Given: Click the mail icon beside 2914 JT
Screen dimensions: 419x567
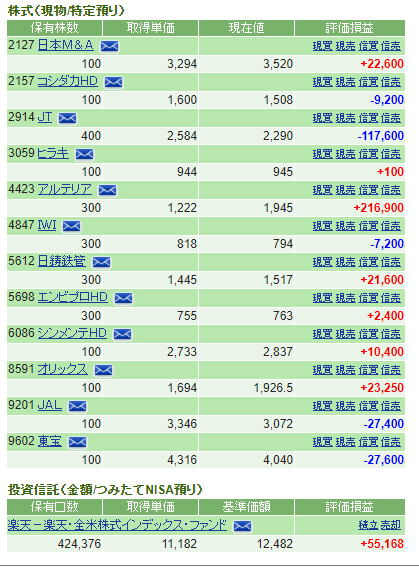Looking at the screenshot, I should click(x=68, y=118).
